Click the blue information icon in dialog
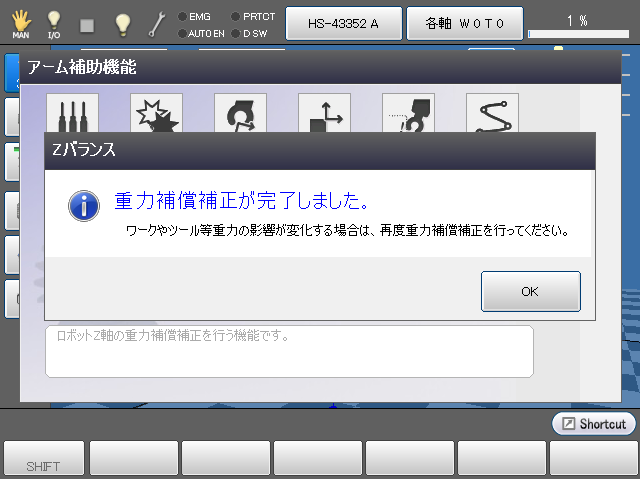640x479 pixels. pyautogui.click(x=82, y=206)
